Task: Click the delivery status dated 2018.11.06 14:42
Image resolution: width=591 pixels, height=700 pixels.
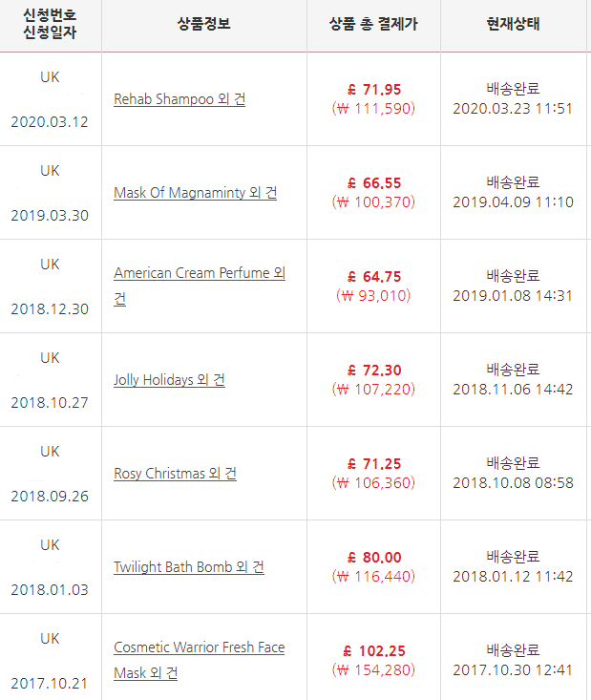Action: [513, 379]
